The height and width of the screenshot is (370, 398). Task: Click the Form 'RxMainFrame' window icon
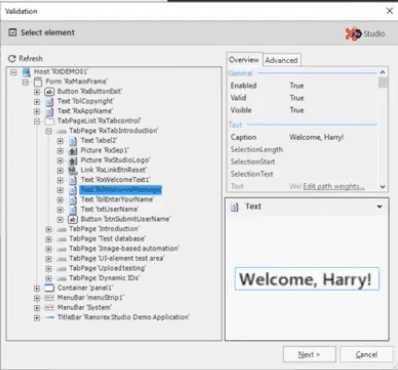click(x=38, y=82)
